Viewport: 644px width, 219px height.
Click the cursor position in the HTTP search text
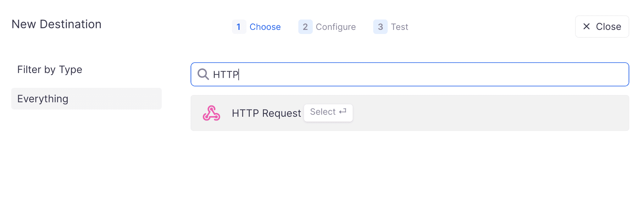(x=238, y=74)
